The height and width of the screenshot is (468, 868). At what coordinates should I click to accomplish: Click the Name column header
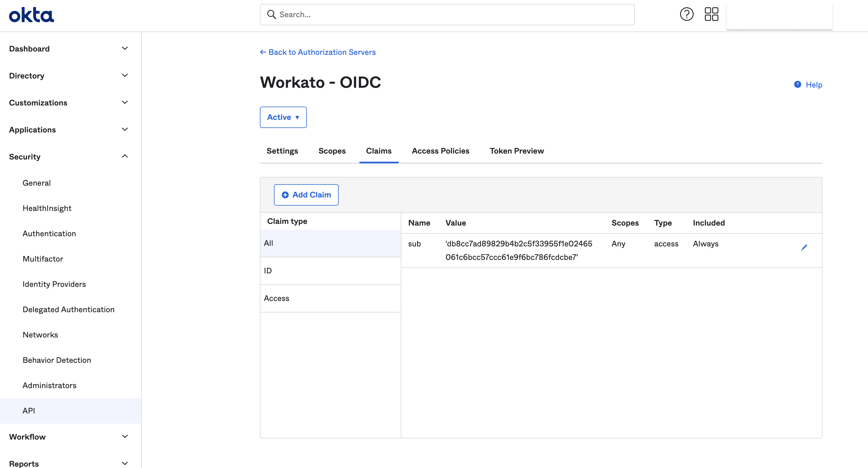tap(419, 223)
